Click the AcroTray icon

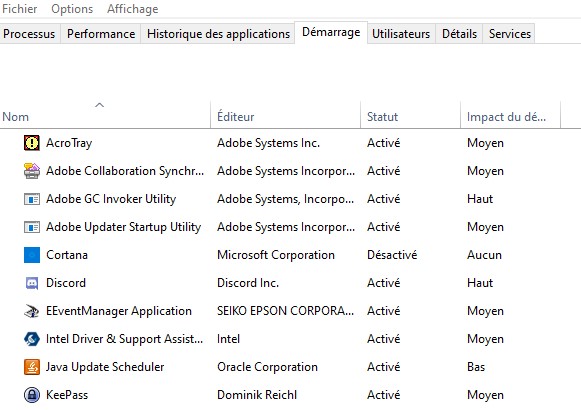point(31,143)
